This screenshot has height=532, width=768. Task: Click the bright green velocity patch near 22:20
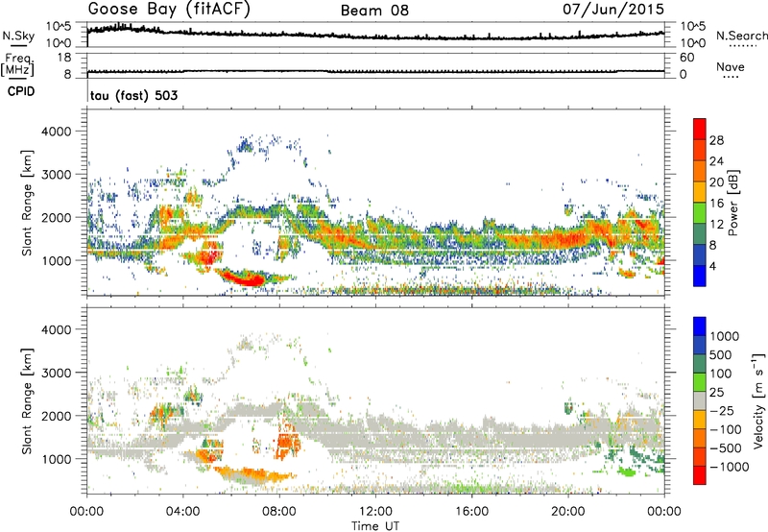point(627,472)
